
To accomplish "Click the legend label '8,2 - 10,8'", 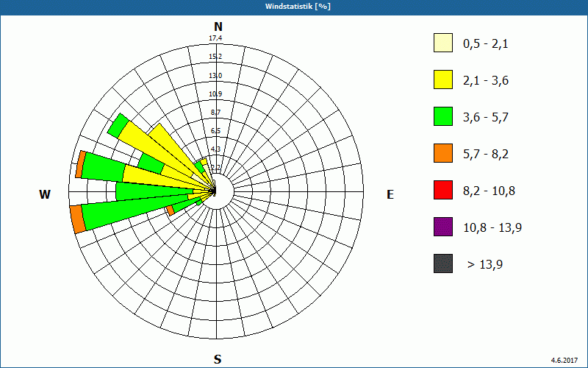I will (x=489, y=191).
